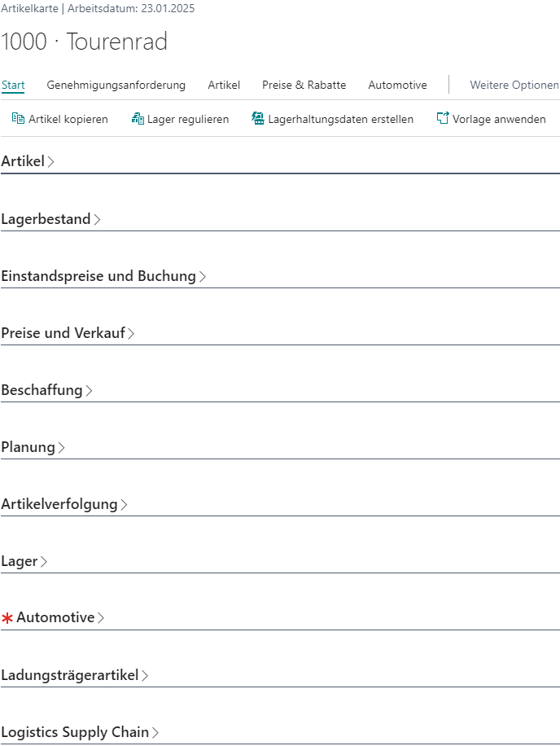Click the Vorlage anwenden icon
Screen dimensions: 560x746
pyautogui.click(x=442, y=117)
